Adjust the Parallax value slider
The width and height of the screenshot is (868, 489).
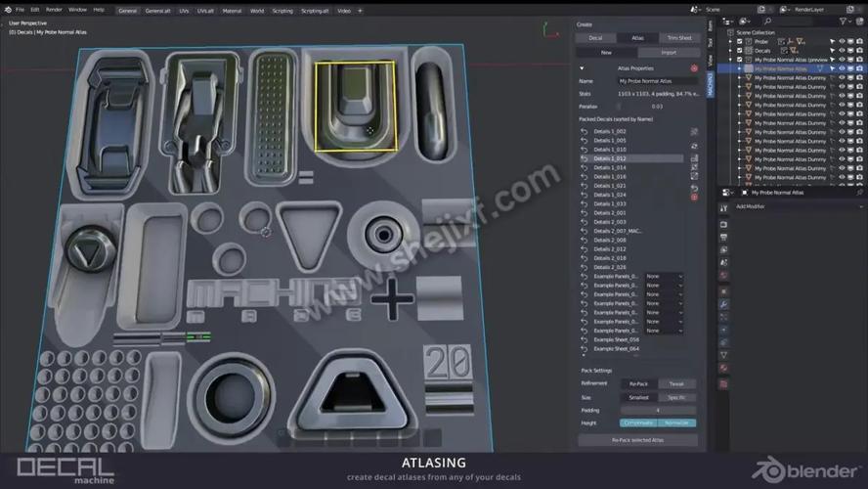(x=658, y=107)
